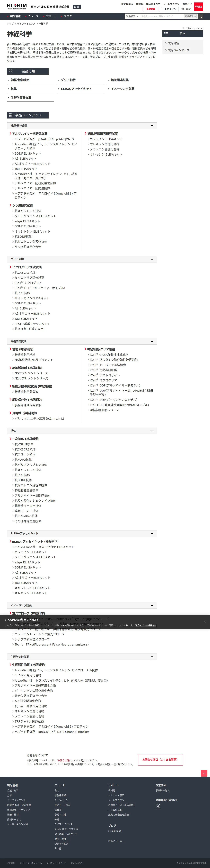The width and height of the screenshot is (210, 868).
Task: Click 製品分類 in the 目次 sidebar
Action: 183,43
